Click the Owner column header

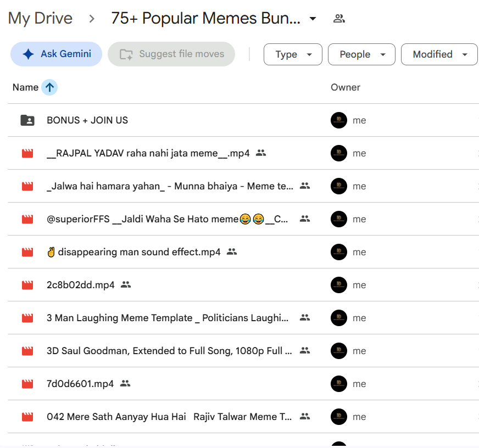[346, 87]
